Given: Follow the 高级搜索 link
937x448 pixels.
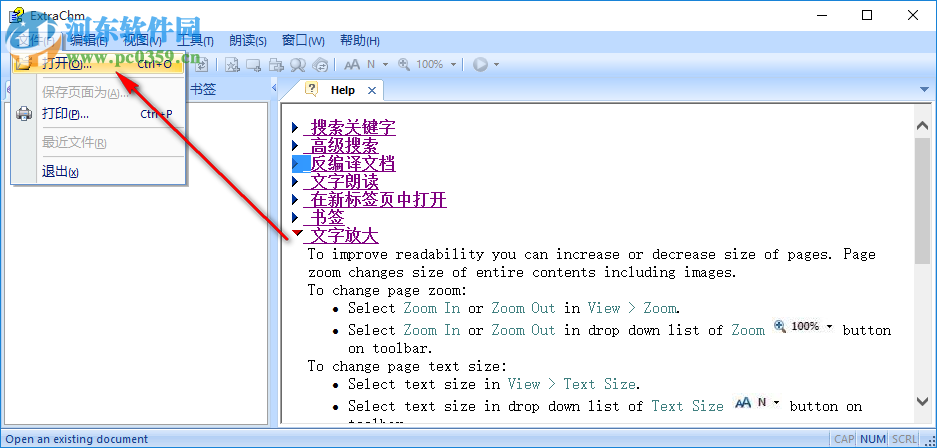Looking at the screenshot, I should [341, 145].
